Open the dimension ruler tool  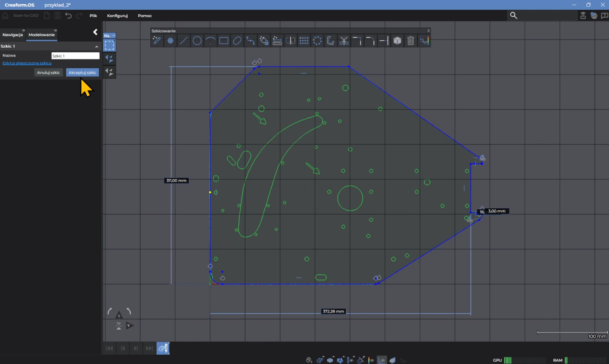point(277,41)
